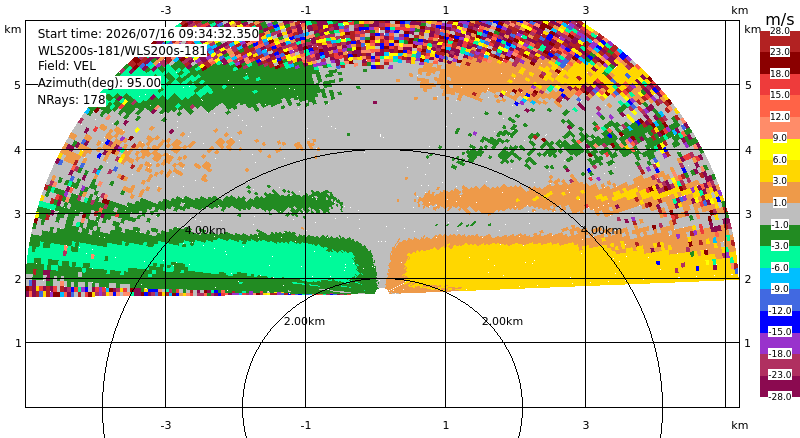
Task: Click the Field: VEL label
Action: click(67, 66)
